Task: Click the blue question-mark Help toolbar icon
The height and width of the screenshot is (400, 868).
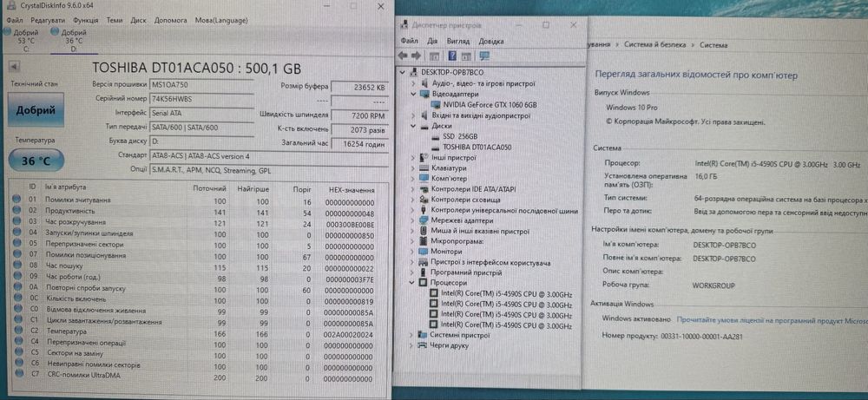Action: (x=452, y=56)
